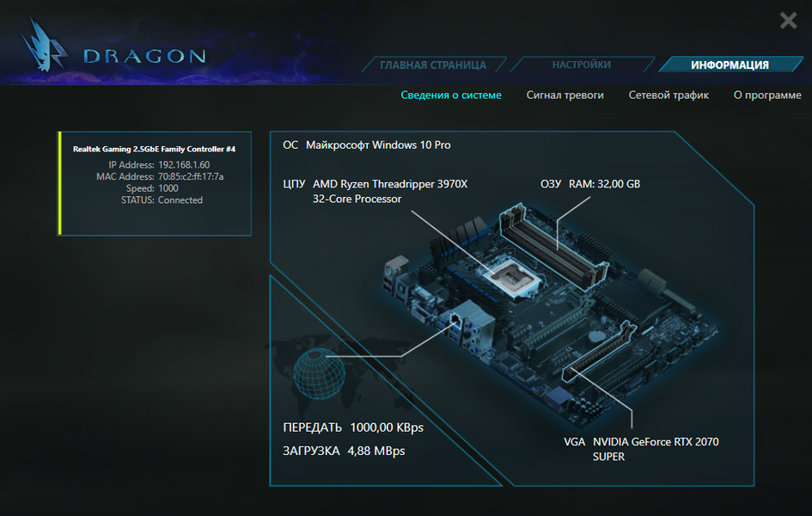812x516 pixels.
Task: View Сетевой трафик section
Action: [669, 95]
